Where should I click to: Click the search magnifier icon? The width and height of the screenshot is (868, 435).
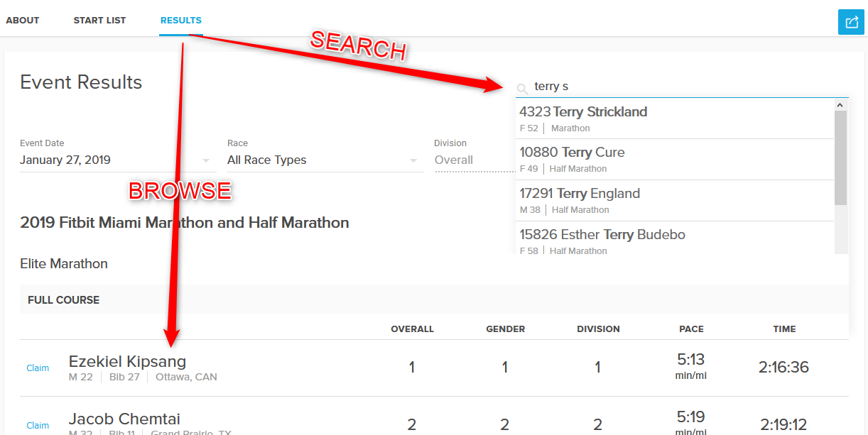coord(522,88)
